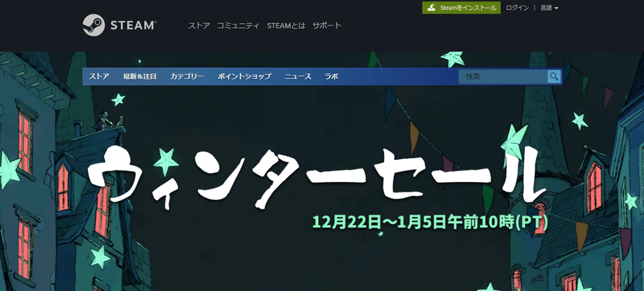Click the Steam logo icon
Image resolution: width=644 pixels, height=291 pixels.
[94, 25]
